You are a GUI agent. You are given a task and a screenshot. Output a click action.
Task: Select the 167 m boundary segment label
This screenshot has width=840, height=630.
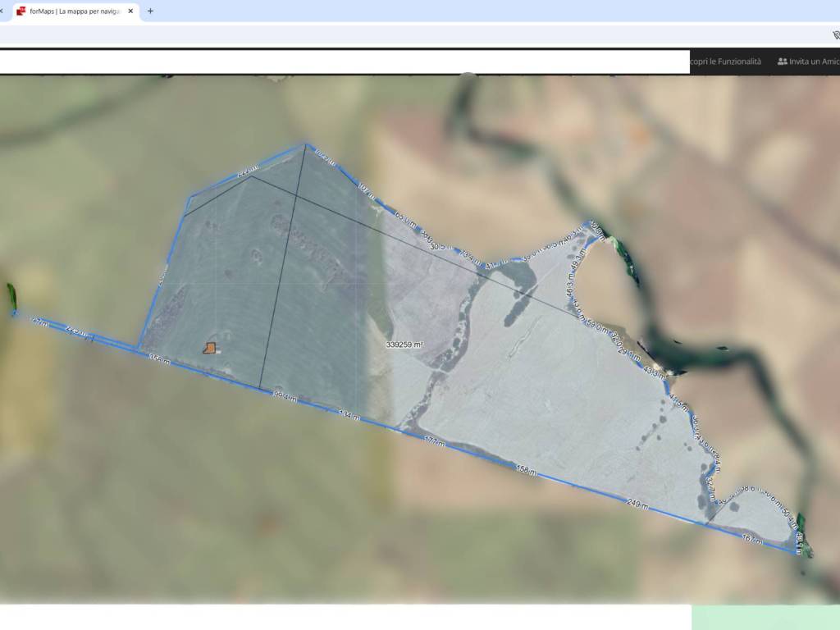point(751,539)
